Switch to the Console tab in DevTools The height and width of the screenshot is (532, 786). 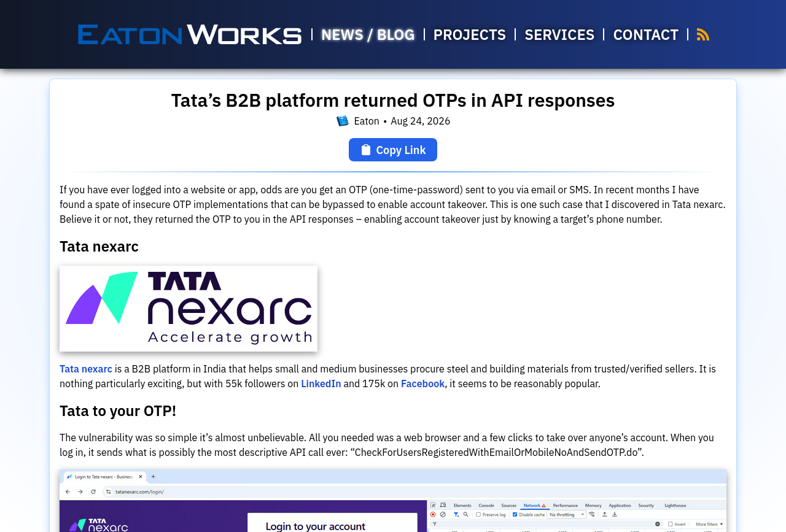486,505
